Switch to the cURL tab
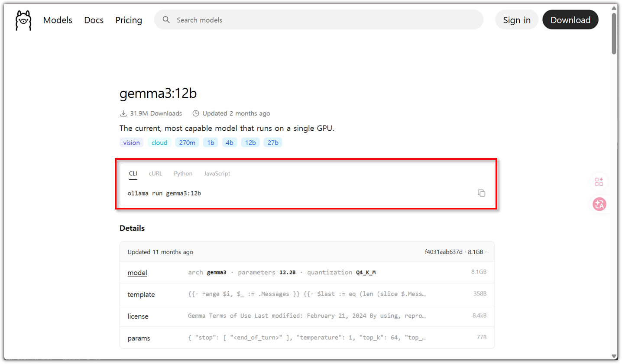The height and width of the screenshot is (364, 622). (x=155, y=174)
